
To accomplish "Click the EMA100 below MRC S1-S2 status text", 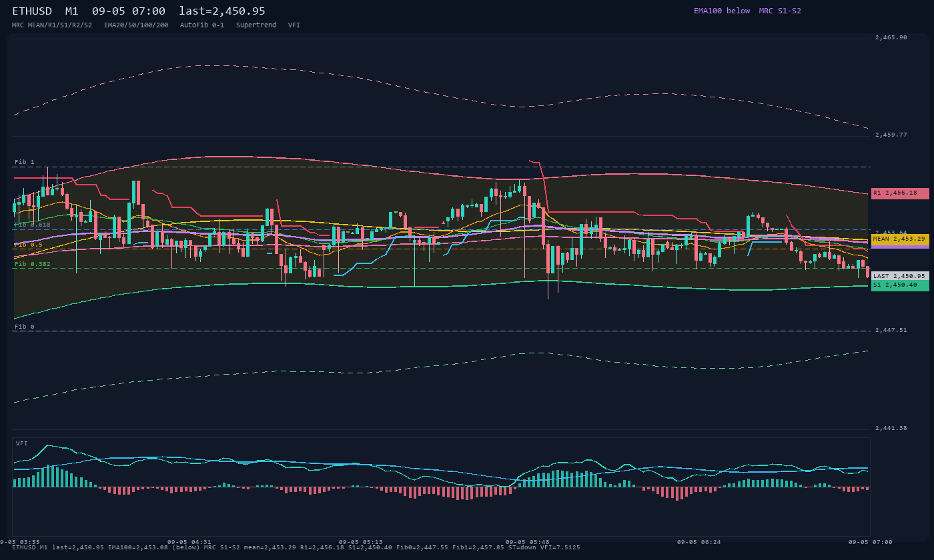I will click(747, 11).
